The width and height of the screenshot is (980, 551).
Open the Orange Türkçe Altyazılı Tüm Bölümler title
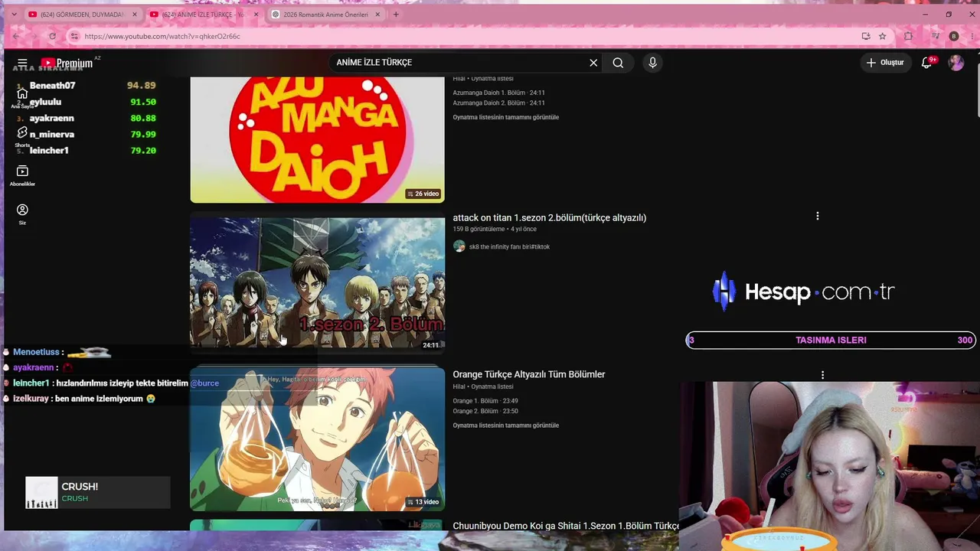tap(528, 375)
